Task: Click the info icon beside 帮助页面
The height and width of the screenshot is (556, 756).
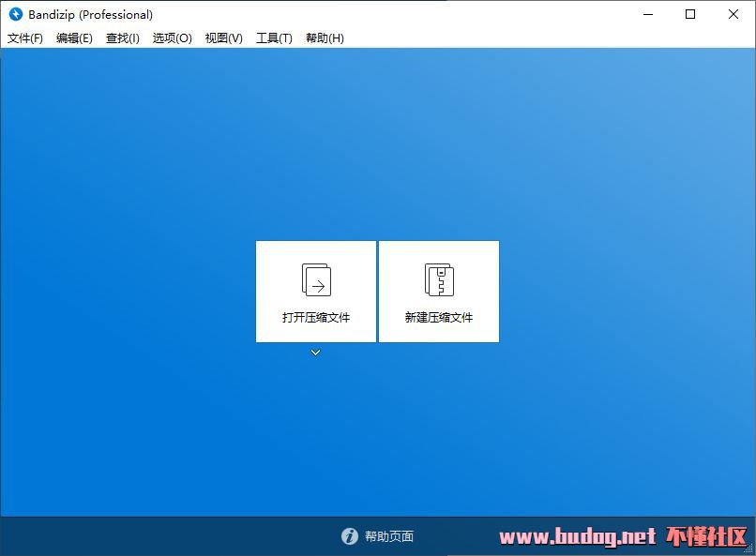Action: (x=350, y=535)
